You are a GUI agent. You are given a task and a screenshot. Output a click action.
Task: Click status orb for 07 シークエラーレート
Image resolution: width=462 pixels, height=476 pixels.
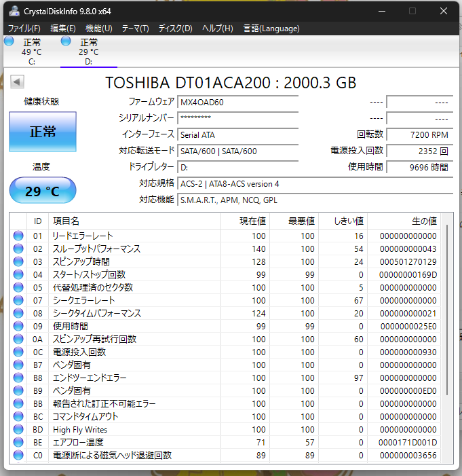coord(18,300)
